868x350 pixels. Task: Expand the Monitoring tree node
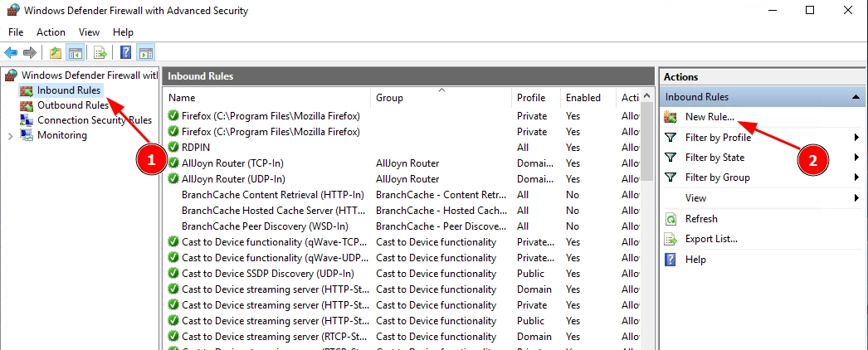tap(10, 135)
